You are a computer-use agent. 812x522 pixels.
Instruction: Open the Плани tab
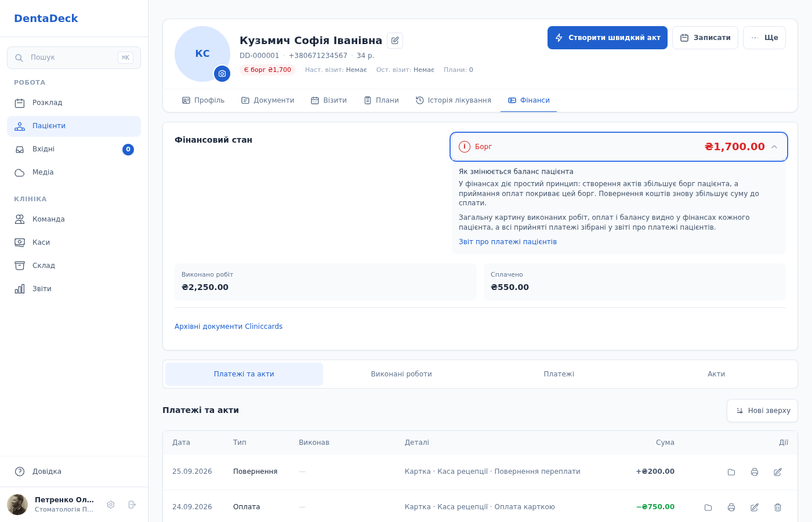point(381,100)
